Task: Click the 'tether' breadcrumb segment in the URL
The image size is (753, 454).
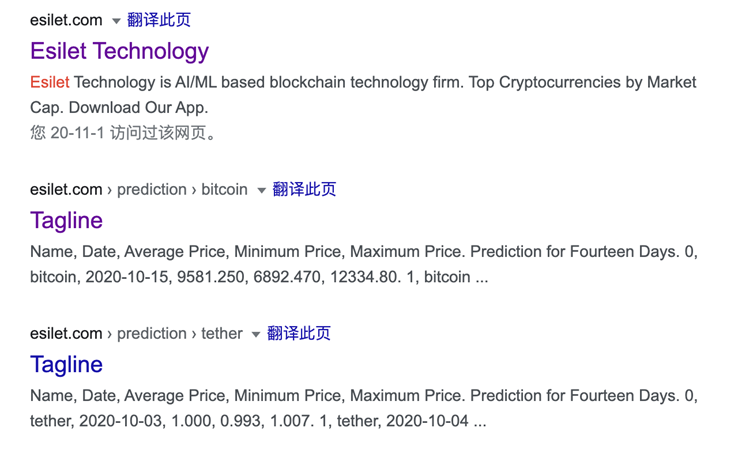Action: pos(221,333)
